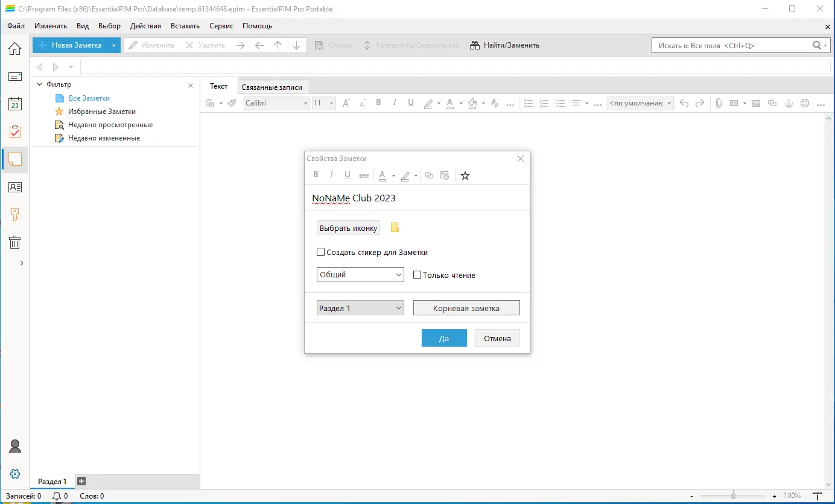Click the numbered list icon
Screen dimensions: 835x504
click(544, 103)
